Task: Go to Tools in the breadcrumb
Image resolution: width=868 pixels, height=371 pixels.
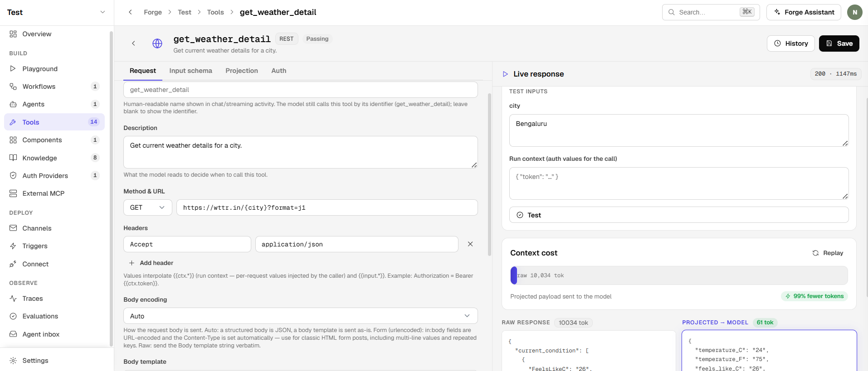Action: tap(215, 12)
